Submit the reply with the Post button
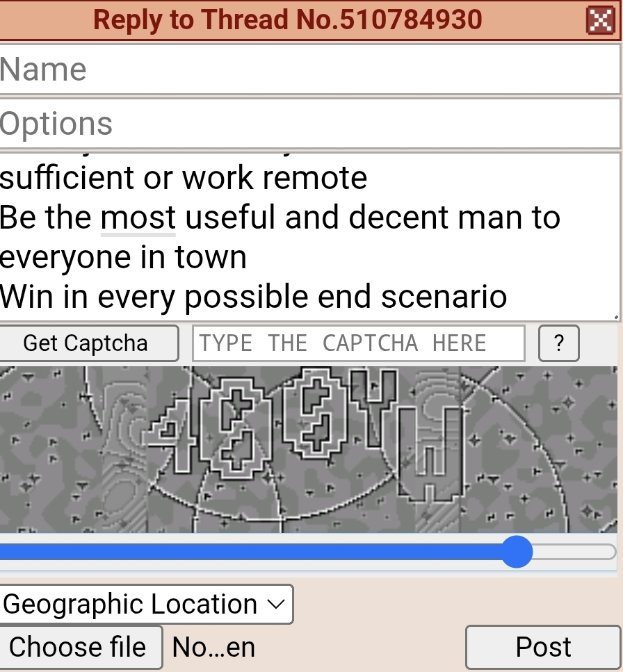623x672 pixels. pyautogui.click(x=543, y=647)
